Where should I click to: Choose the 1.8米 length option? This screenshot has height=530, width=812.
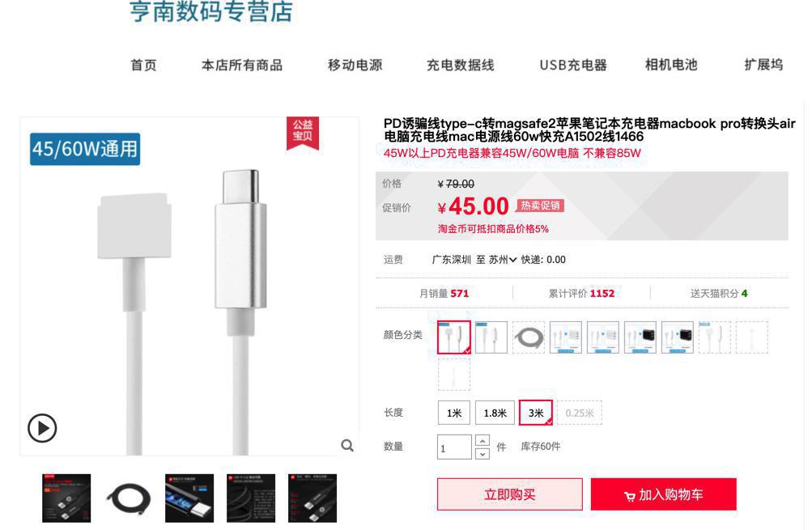point(495,413)
